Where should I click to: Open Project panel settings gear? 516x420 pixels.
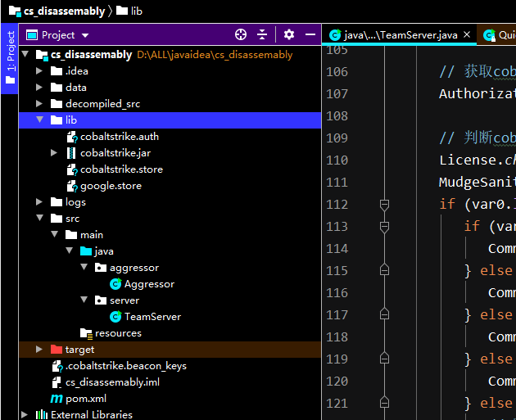(x=289, y=34)
